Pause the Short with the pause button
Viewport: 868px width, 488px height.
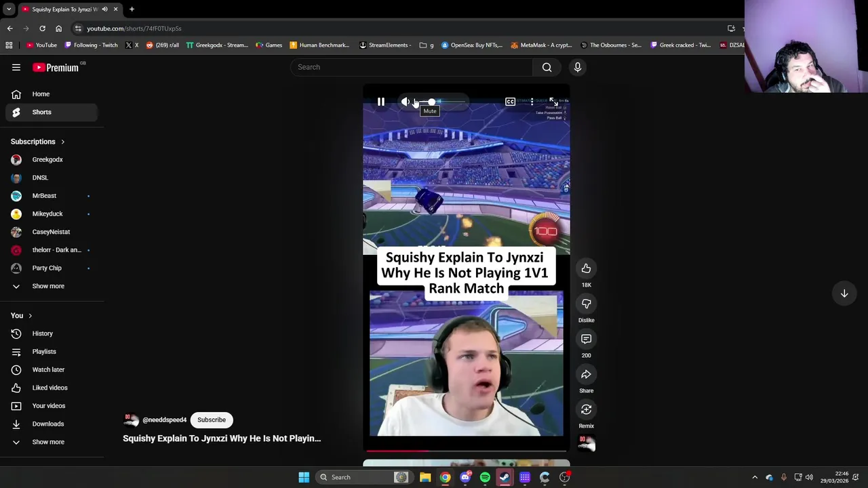(x=381, y=102)
